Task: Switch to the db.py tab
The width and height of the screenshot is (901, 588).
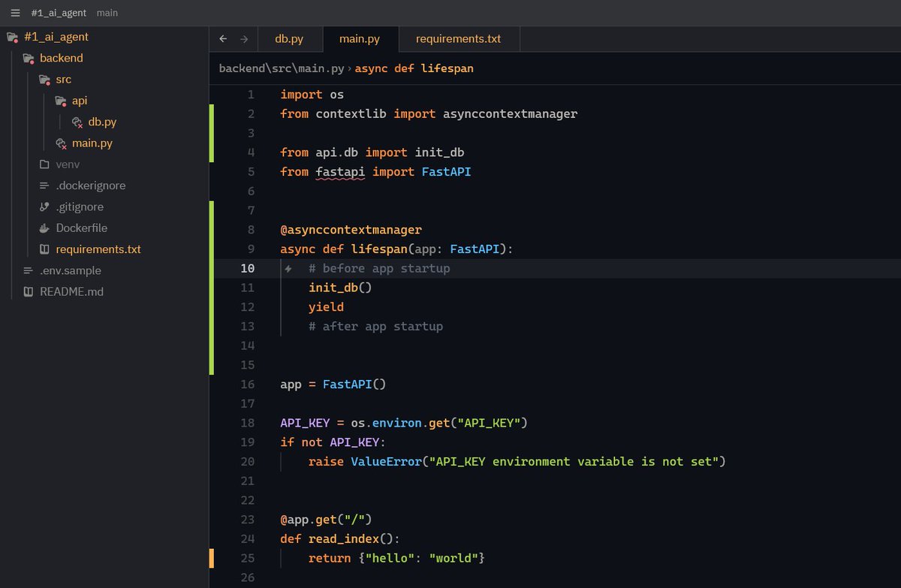Action: (x=290, y=39)
